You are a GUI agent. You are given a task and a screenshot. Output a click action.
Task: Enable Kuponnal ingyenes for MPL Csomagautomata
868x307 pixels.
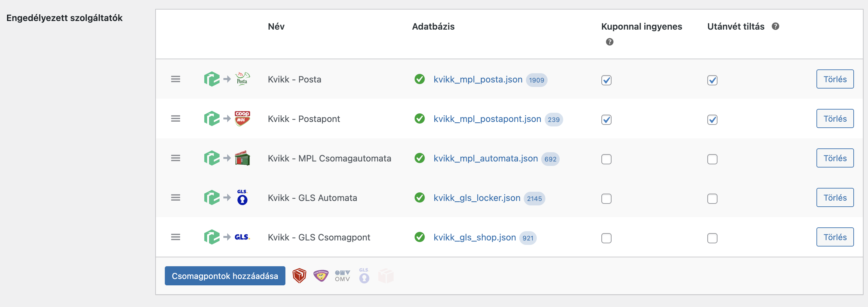click(x=606, y=159)
